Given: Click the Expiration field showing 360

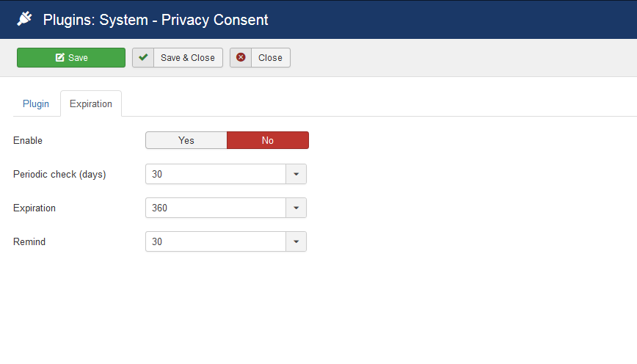Looking at the screenshot, I should coord(215,208).
